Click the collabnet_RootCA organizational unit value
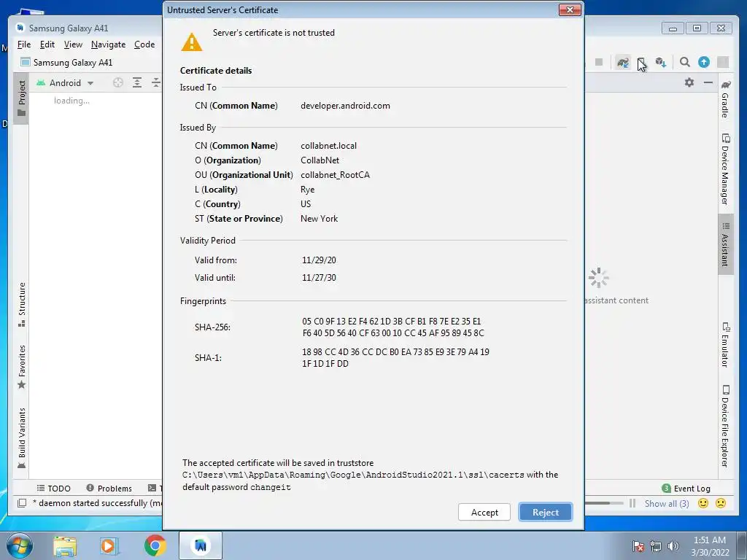This screenshot has width=747, height=560. coord(335,175)
